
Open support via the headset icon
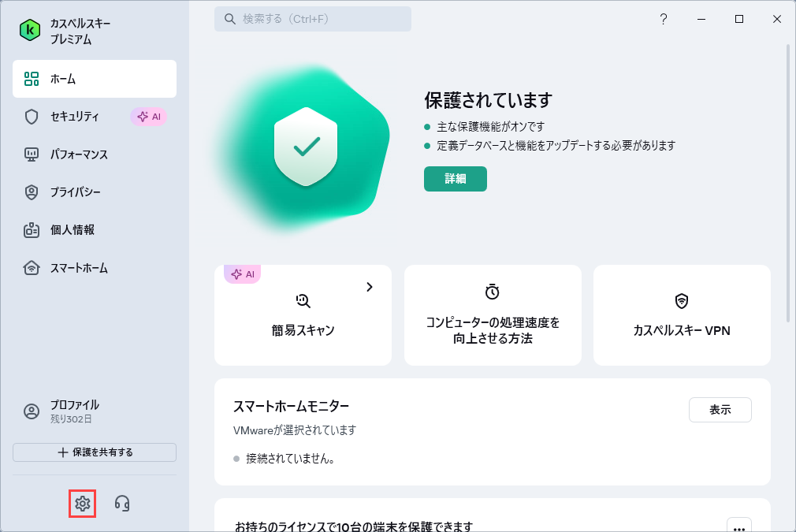[x=122, y=504]
